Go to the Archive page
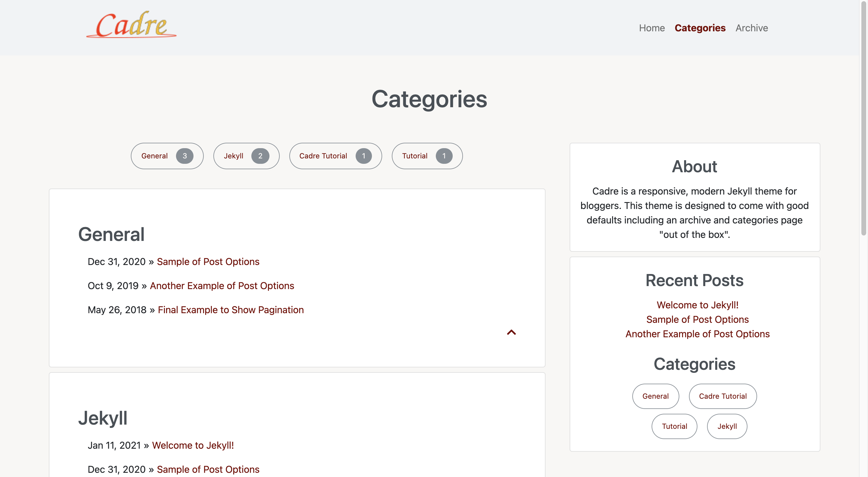Screen dimensions: 868x477 pyautogui.click(x=751, y=28)
